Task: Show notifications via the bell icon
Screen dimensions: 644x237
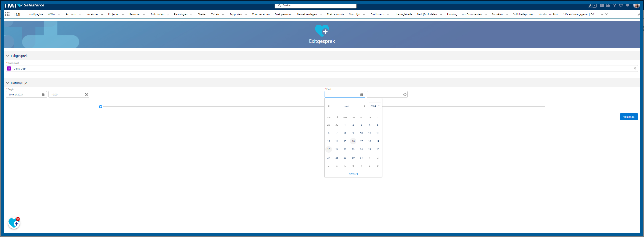Action: pyautogui.click(x=628, y=5)
